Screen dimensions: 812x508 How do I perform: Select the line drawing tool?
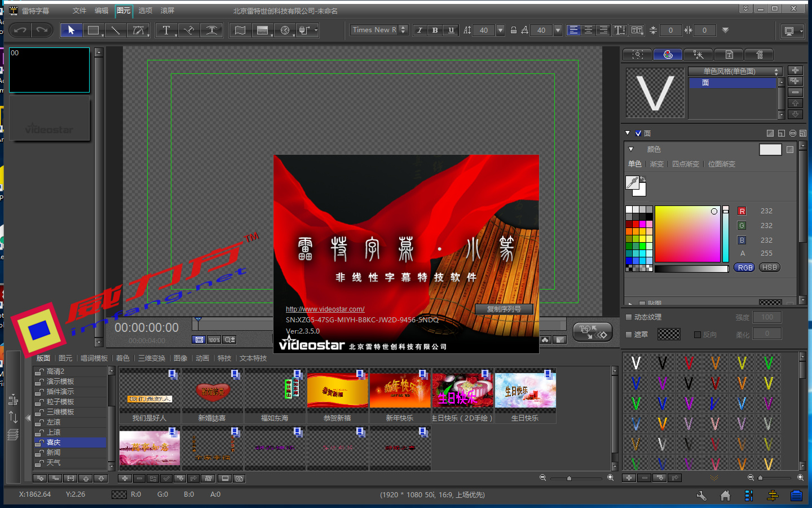[116, 30]
